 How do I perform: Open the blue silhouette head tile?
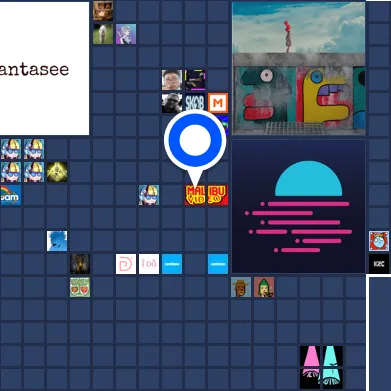point(57,241)
